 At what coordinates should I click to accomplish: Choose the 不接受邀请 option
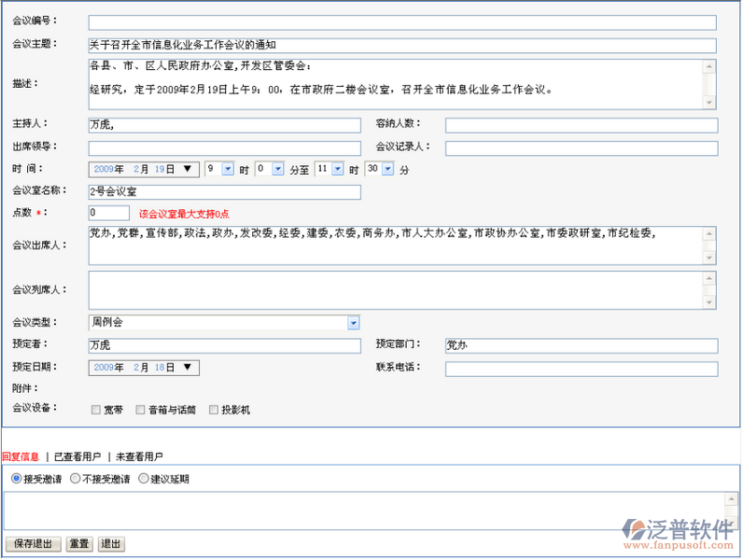[x=76, y=479]
